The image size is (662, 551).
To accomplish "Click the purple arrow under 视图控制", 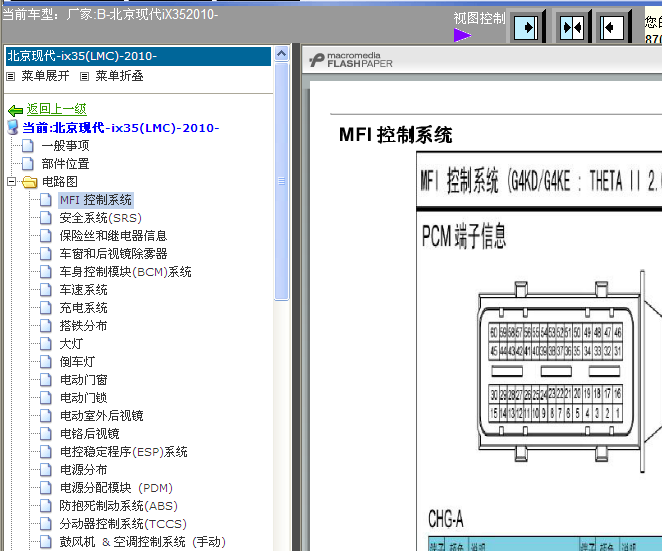I will point(462,35).
